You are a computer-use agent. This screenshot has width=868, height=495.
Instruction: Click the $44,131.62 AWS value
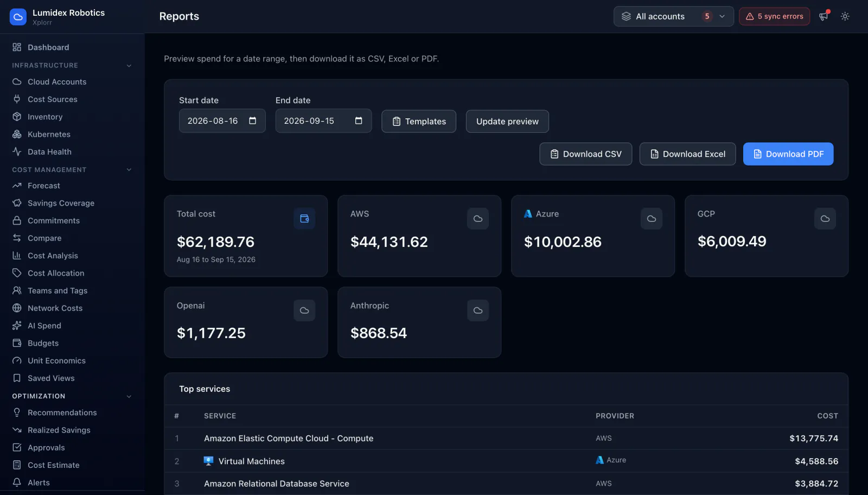point(389,242)
